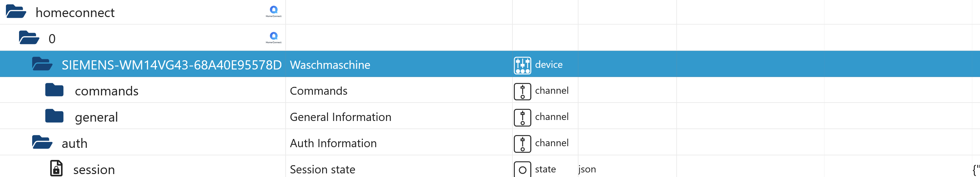980x177 pixels.
Task: Select the session tree item
Action: [94, 169]
